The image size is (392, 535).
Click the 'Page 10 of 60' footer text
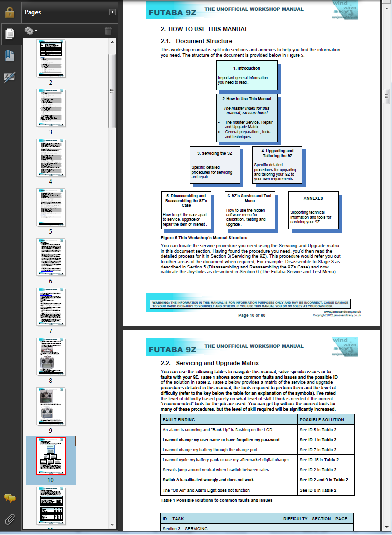tap(252, 315)
